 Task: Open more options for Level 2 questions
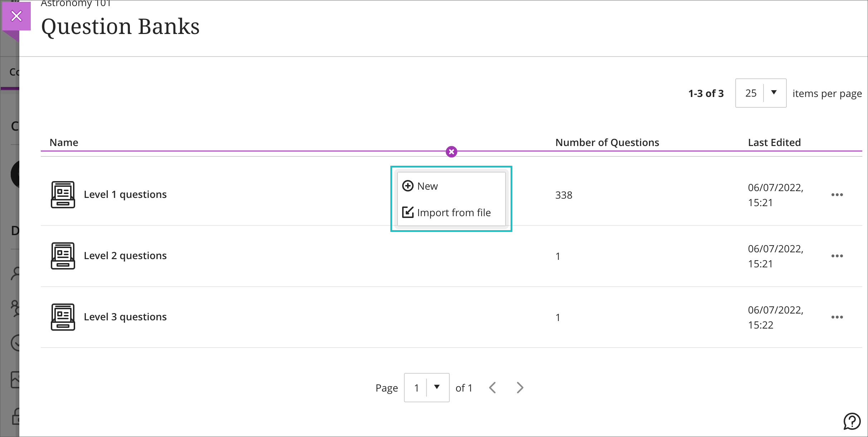[837, 256]
